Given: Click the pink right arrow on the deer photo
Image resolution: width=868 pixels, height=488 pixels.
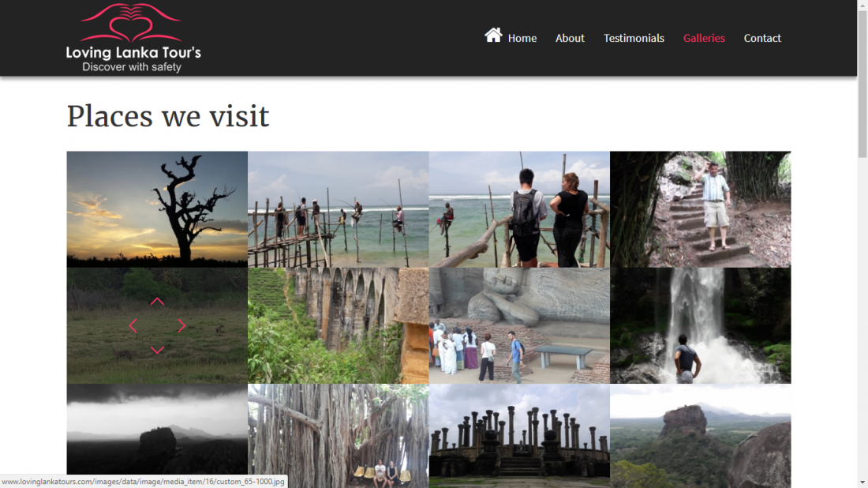Looking at the screenshot, I should [x=181, y=325].
